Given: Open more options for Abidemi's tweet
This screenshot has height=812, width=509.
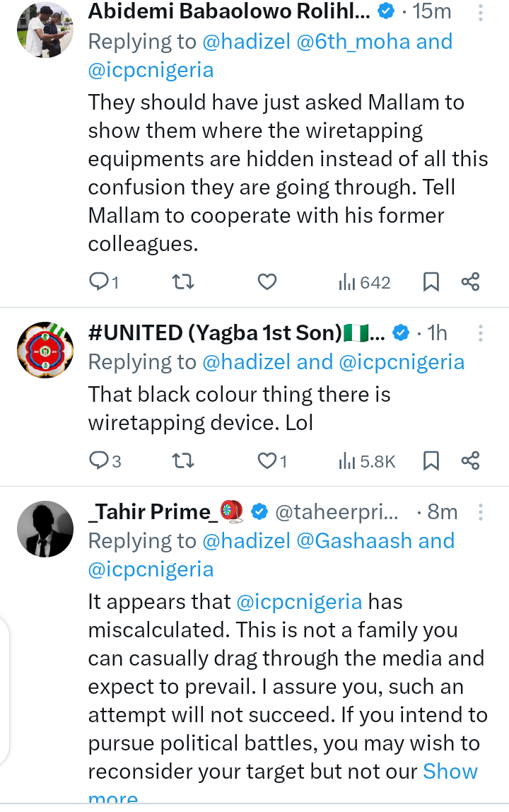Looking at the screenshot, I should point(481,12).
